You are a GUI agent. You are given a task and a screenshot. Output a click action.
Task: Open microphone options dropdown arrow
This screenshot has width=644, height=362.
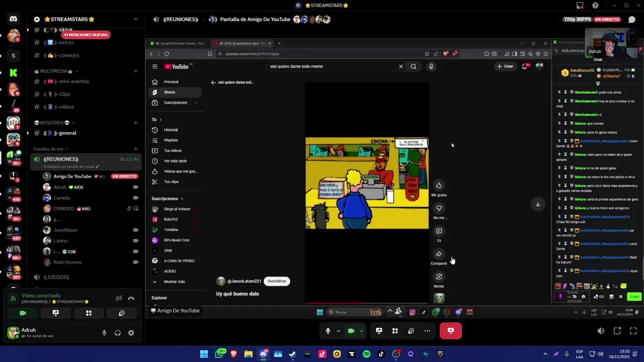click(x=338, y=331)
